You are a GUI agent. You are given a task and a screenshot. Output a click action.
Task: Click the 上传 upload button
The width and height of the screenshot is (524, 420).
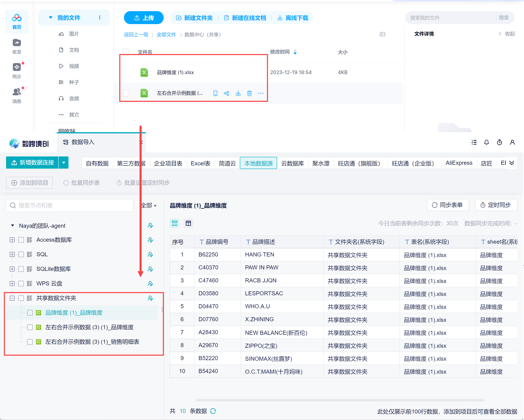pos(144,18)
